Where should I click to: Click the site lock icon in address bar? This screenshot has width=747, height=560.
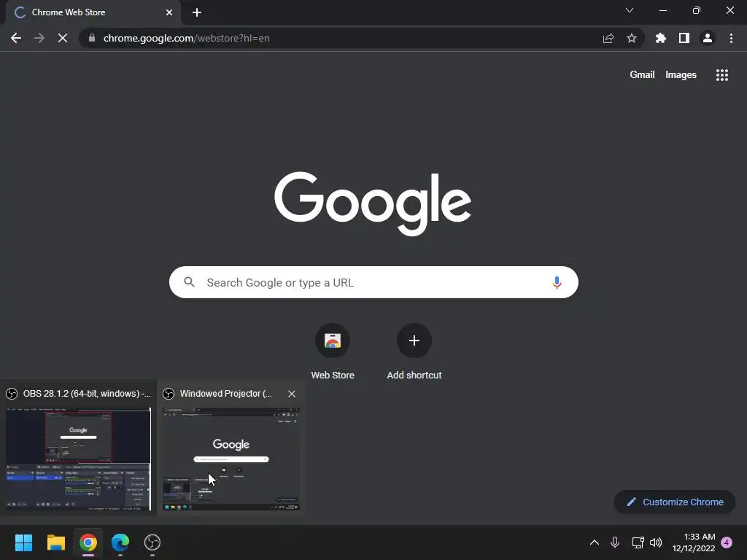(x=92, y=38)
